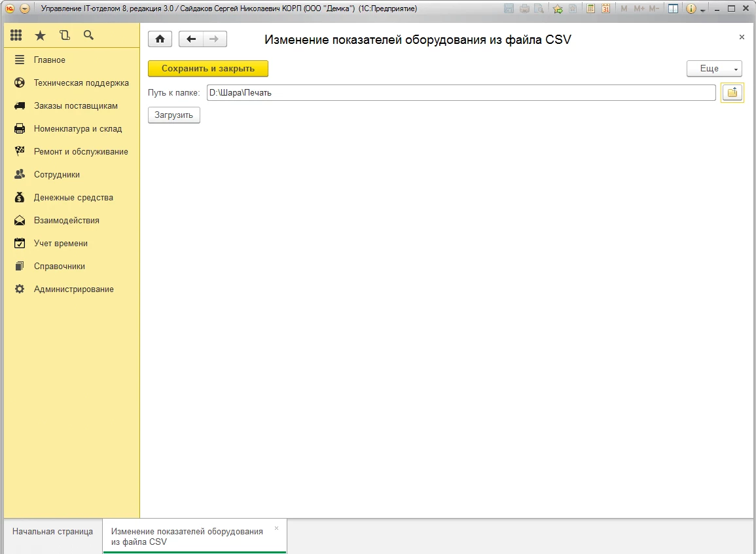Close the Изменение показателей оборудования tab
This screenshot has width=756, height=554.
276,528
